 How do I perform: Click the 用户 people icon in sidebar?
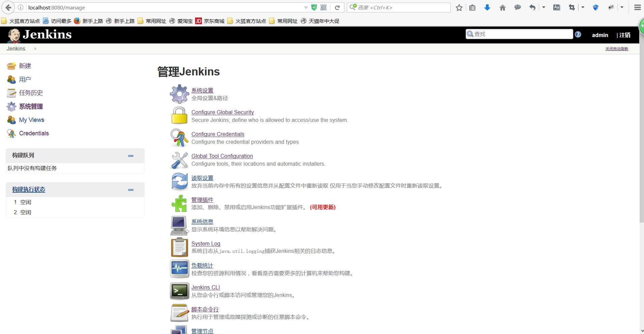(11, 79)
